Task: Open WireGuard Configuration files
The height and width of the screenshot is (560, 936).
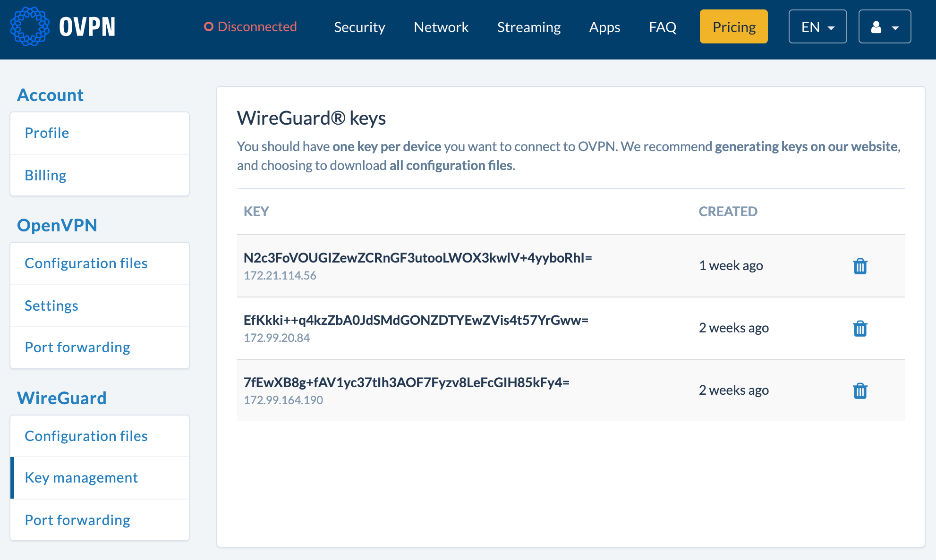Action: click(x=86, y=436)
